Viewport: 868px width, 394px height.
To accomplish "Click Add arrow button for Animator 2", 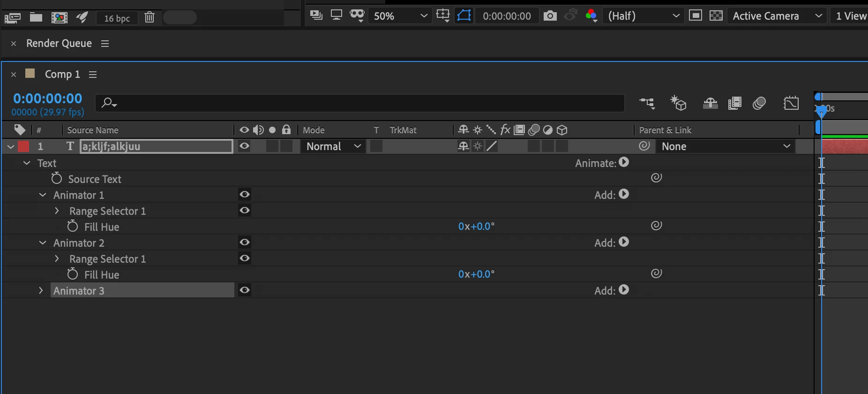I will click(x=624, y=242).
